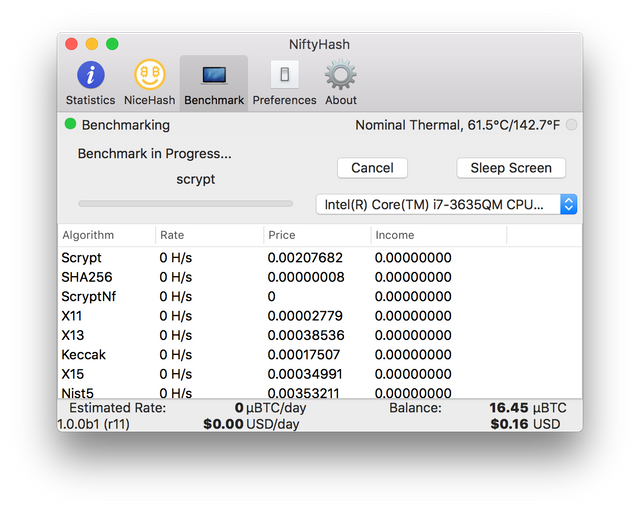Open the About gear icon
Image resolution: width=640 pixels, height=513 pixels.
pos(341,75)
